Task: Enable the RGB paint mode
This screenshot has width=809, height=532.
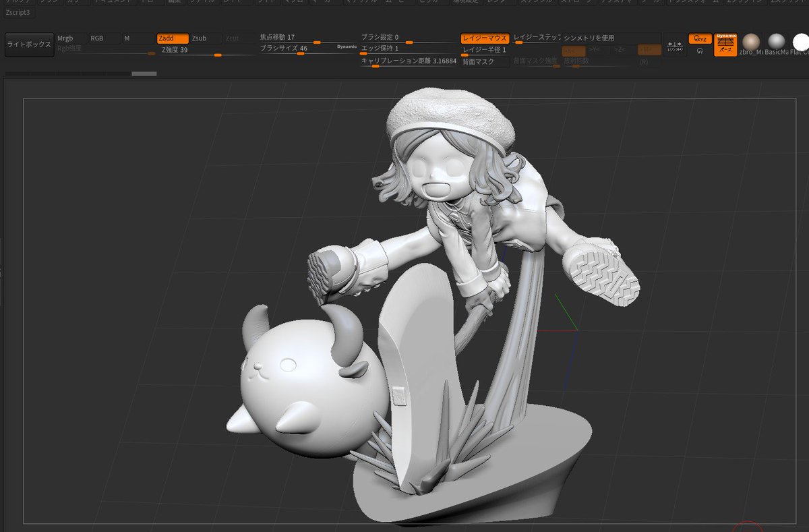Action: tap(104, 38)
